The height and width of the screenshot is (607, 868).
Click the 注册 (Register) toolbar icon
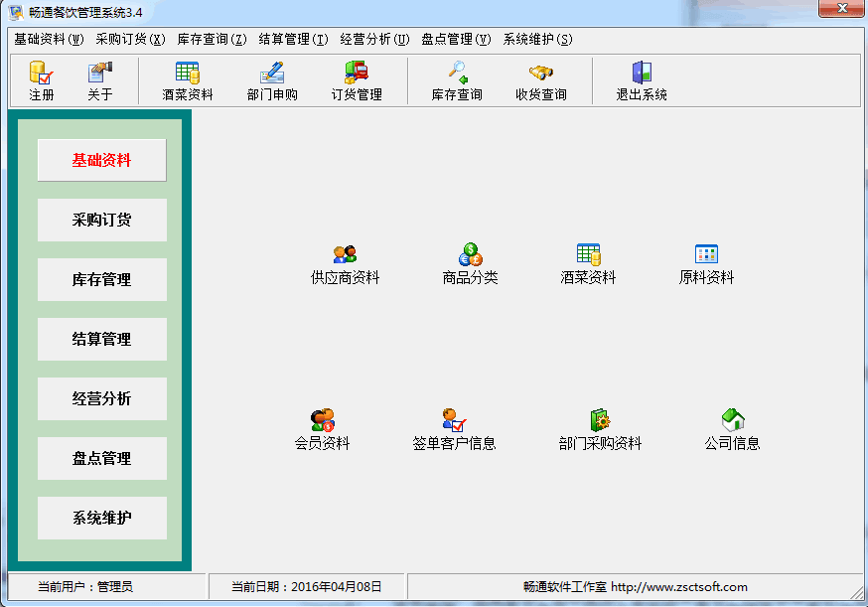pos(41,80)
